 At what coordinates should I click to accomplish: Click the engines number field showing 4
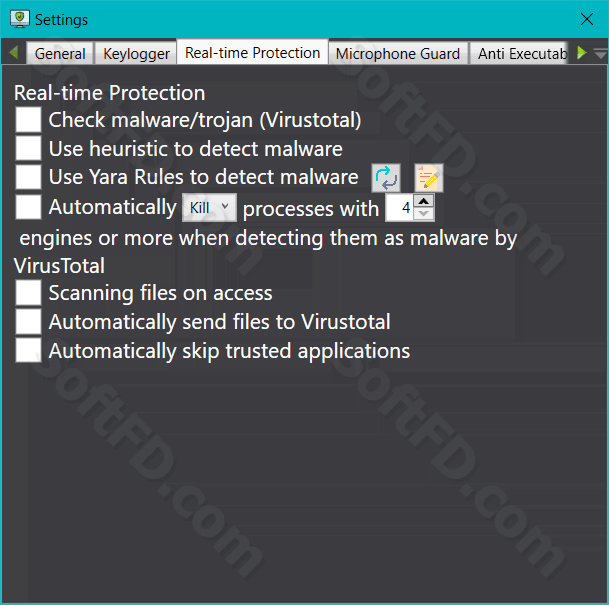[x=400, y=208]
